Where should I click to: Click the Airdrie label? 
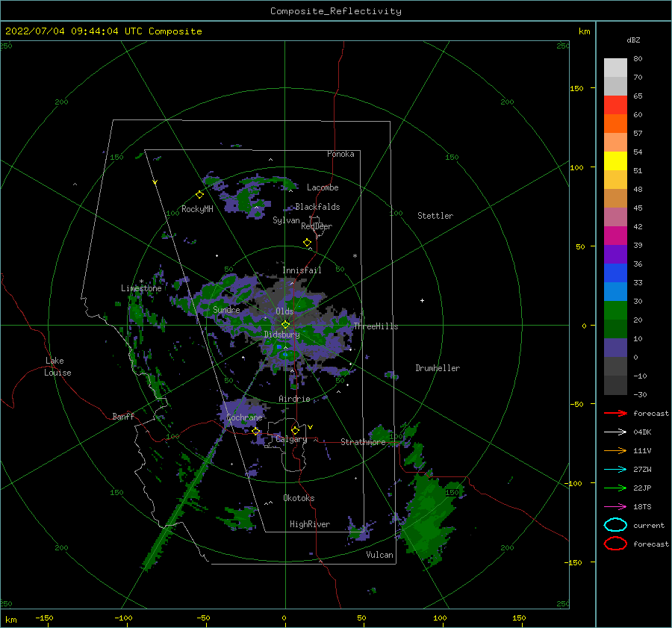(294, 399)
